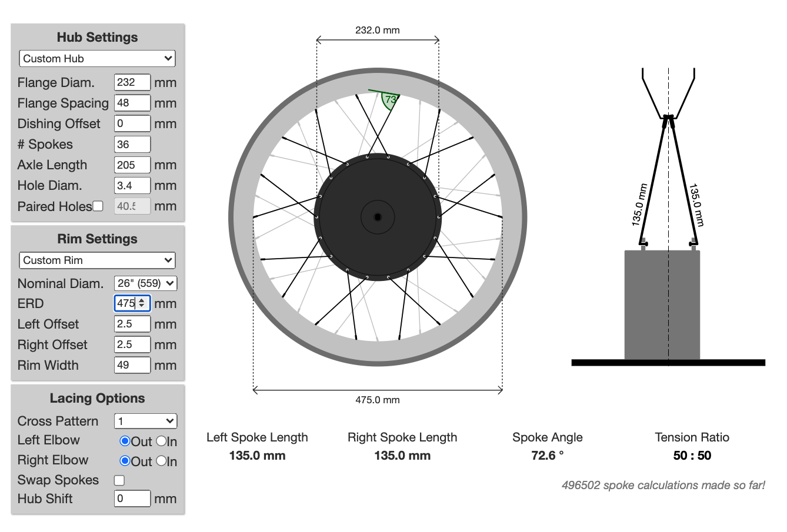Click the Left Spoke Length value 135.0 mm
Screen dimensions: 787x532
(x=257, y=456)
